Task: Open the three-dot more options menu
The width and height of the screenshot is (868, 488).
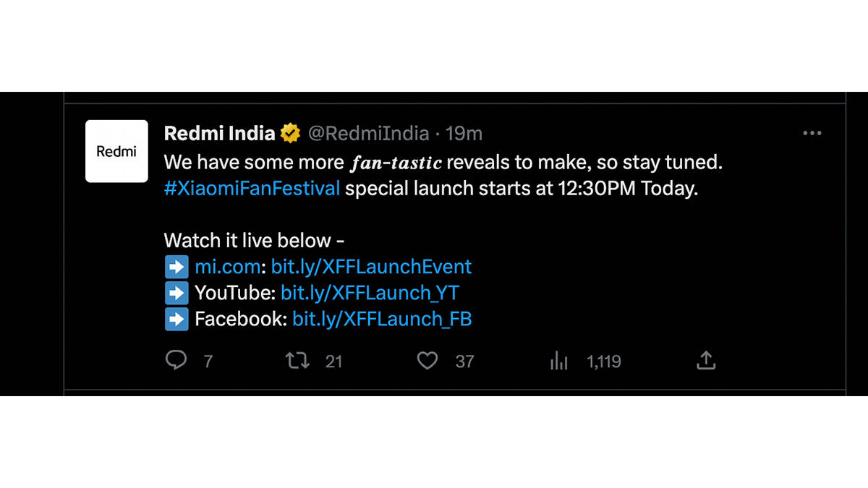Action: coord(812,134)
